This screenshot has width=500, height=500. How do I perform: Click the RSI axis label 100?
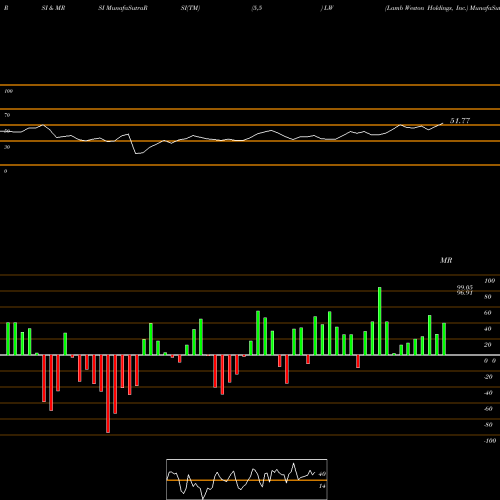[8, 91]
